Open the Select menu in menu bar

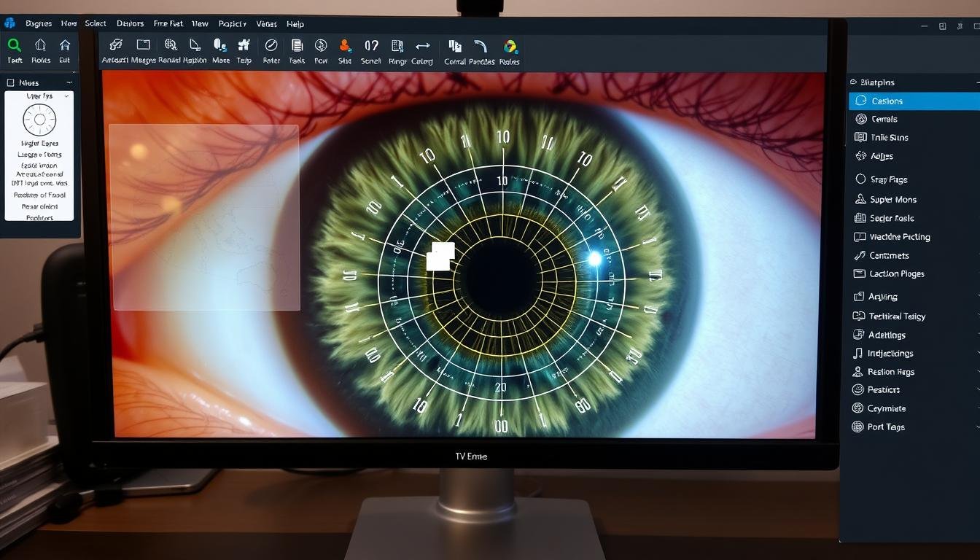(96, 23)
